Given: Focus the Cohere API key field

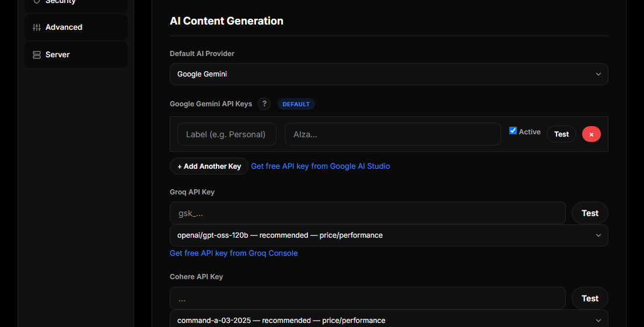Looking at the screenshot, I should (367, 298).
